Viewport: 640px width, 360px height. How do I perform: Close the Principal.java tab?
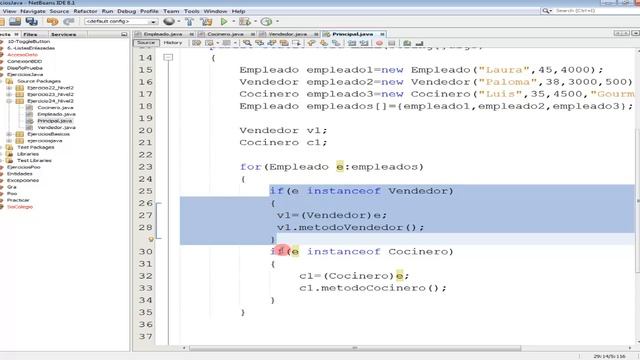(382, 34)
